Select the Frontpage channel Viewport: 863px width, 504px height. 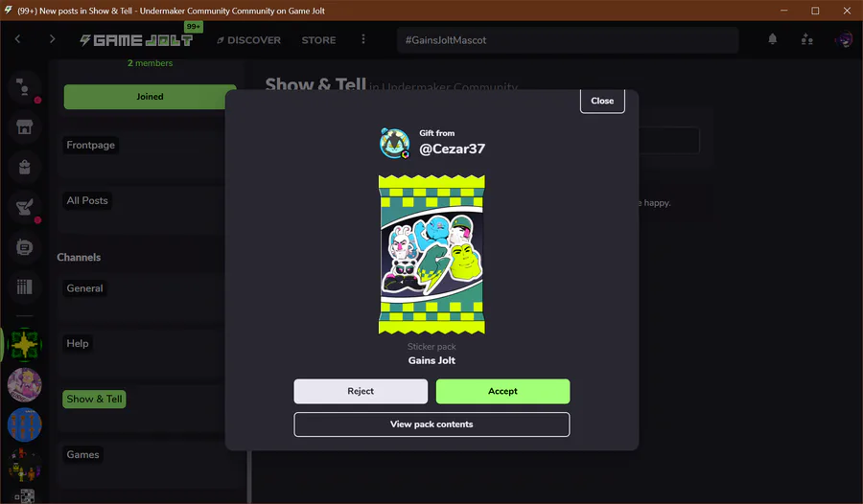point(91,146)
